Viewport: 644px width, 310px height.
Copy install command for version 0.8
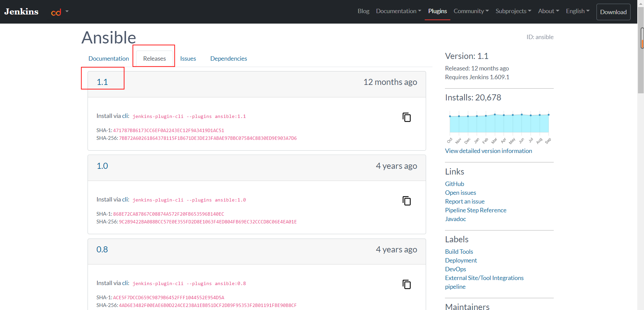point(407,284)
